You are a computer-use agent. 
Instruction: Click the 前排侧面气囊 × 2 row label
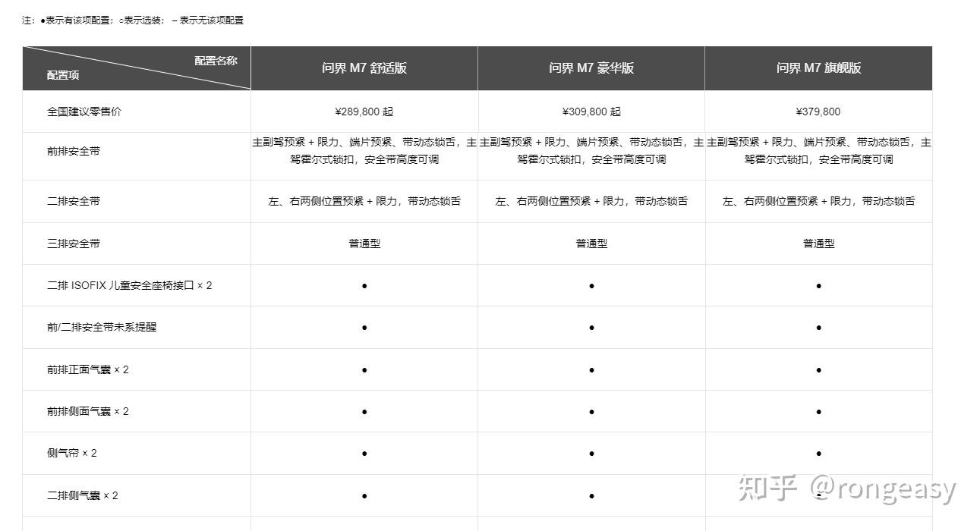[88, 411]
